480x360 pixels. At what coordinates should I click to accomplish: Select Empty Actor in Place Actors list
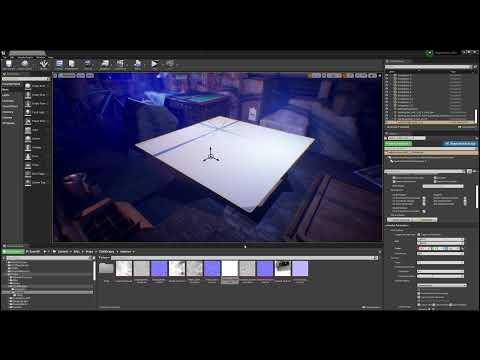(x=37, y=86)
